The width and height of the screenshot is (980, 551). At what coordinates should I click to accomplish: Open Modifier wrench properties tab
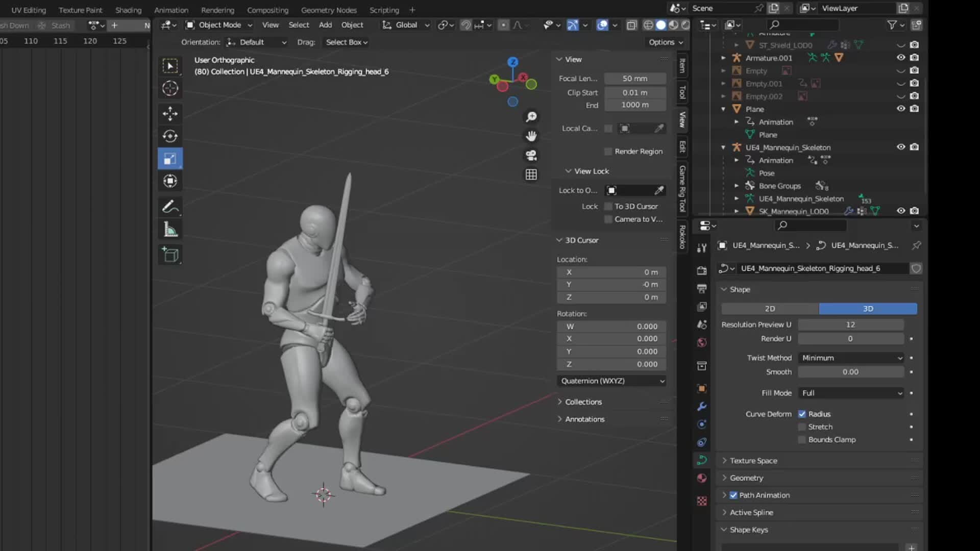click(702, 407)
